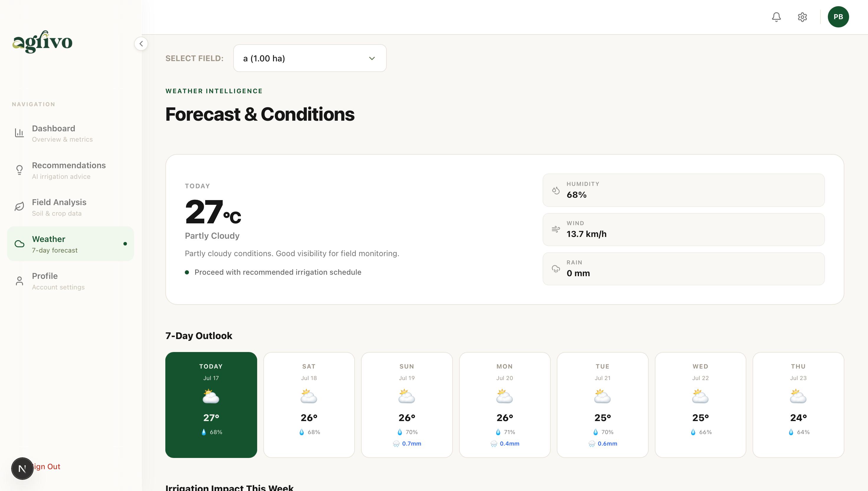This screenshot has width=868, height=491.
Task: Click the Field Analysis leaf icon
Action: point(19,207)
